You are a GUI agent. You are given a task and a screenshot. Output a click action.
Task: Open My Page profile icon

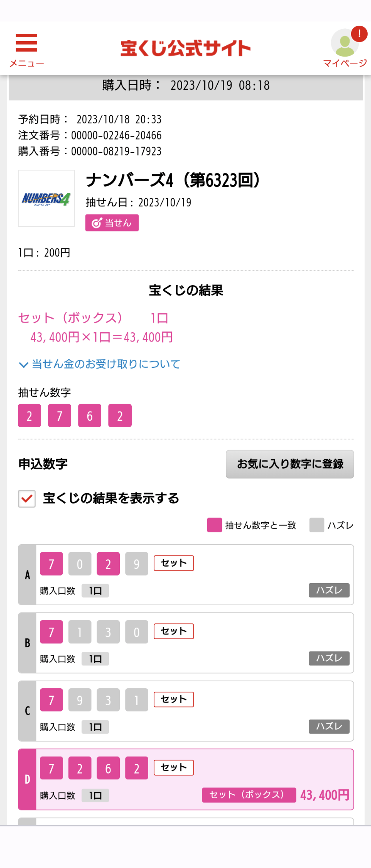pos(344,44)
